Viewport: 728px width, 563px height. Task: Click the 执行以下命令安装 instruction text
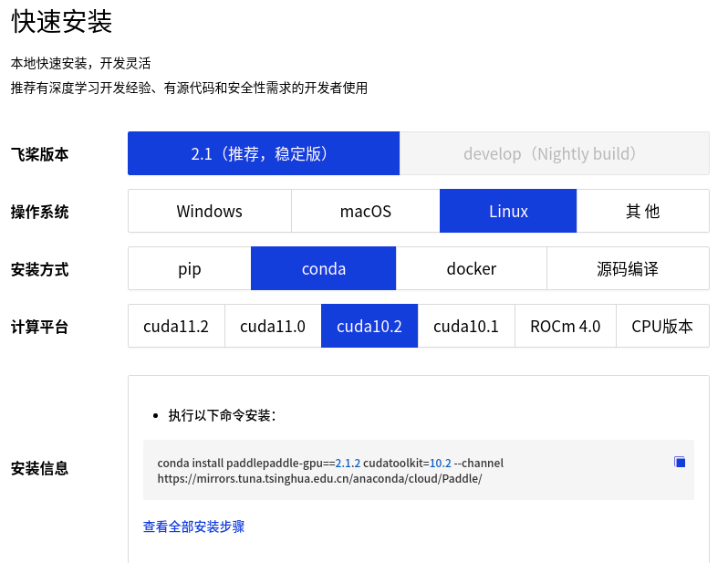[x=222, y=415]
